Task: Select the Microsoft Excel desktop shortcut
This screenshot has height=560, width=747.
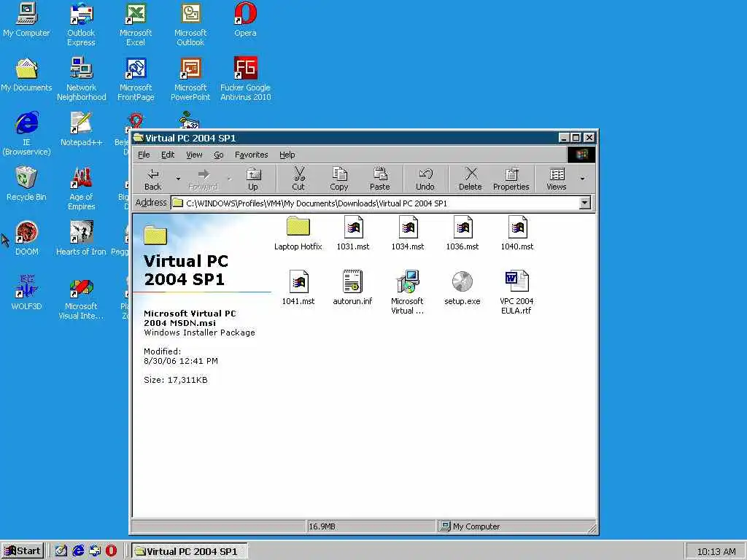Action: (x=136, y=25)
